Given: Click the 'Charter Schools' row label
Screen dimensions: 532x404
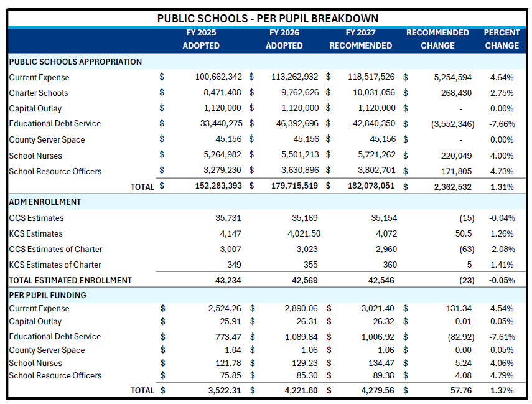Looking at the screenshot, I should click(x=39, y=93).
